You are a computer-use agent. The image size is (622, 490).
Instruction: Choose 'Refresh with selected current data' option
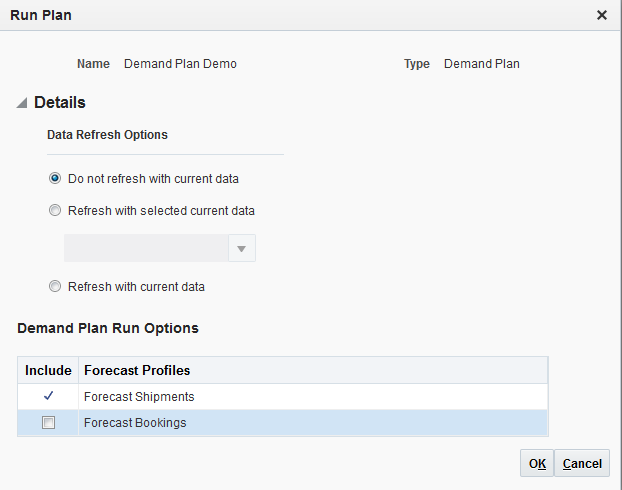tap(55, 211)
